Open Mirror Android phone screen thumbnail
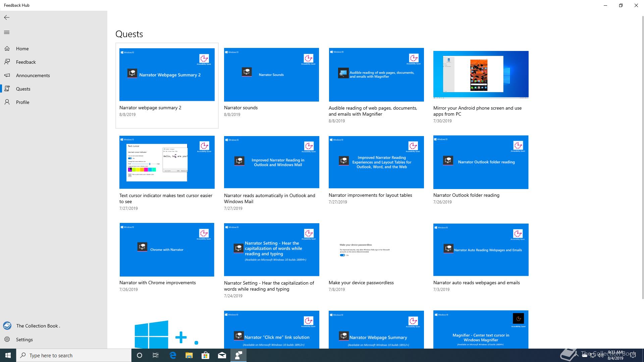The width and height of the screenshot is (644, 362). tap(481, 74)
